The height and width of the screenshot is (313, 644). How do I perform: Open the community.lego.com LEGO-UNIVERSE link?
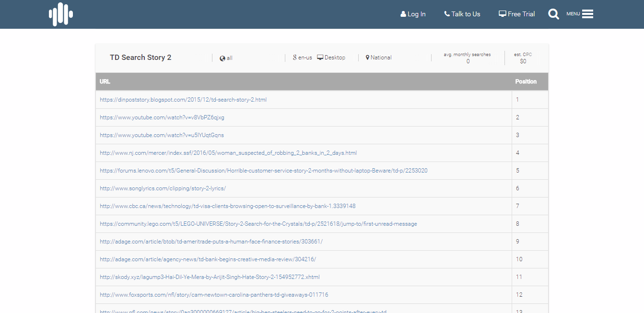click(258, 224)
